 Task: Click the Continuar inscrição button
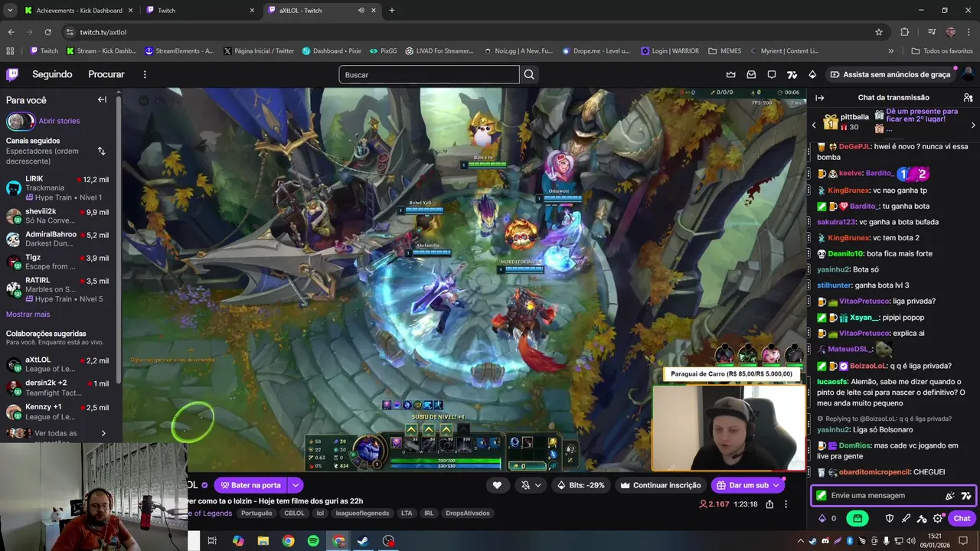[661, 485]
